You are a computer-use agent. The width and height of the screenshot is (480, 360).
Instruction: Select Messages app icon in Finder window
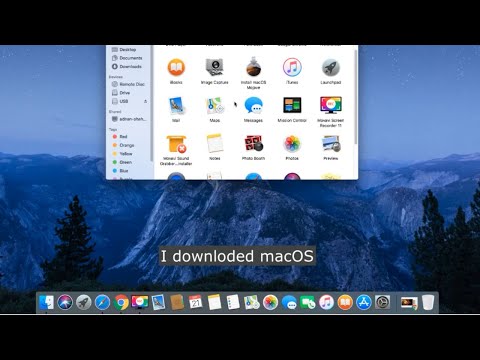coord(253,106)
